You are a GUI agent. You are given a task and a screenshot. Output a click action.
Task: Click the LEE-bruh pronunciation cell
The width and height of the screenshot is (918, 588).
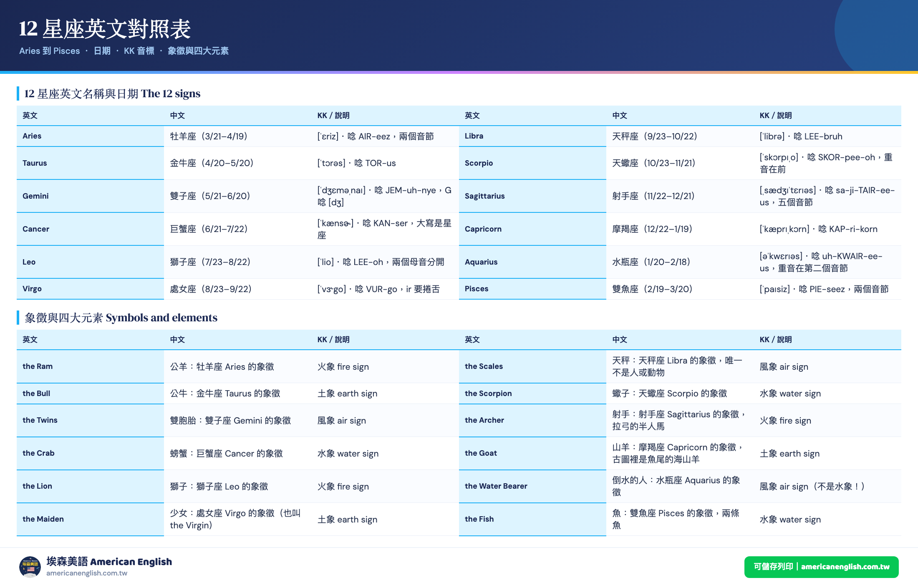click(827, 136)
